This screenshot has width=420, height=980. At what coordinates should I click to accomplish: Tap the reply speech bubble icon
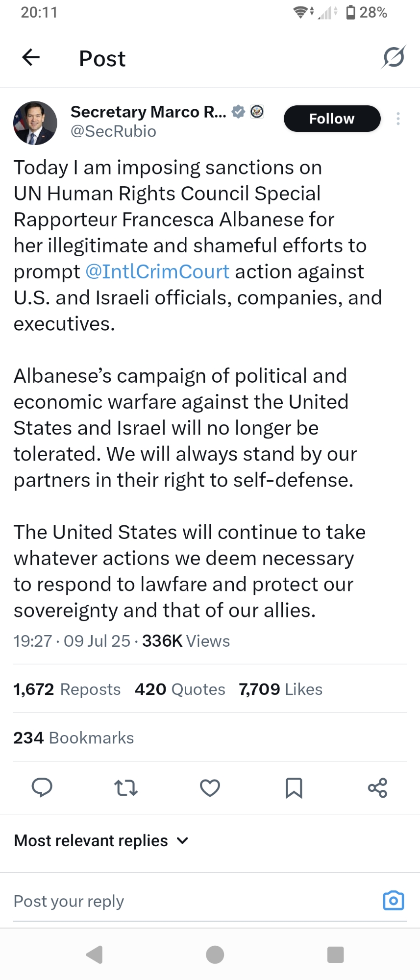[x=42, y=787]
